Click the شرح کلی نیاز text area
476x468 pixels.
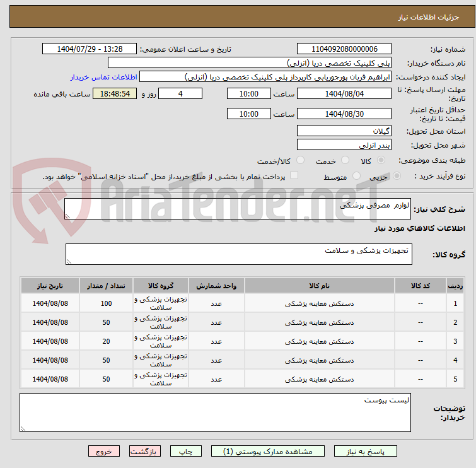tap(238, 209)
